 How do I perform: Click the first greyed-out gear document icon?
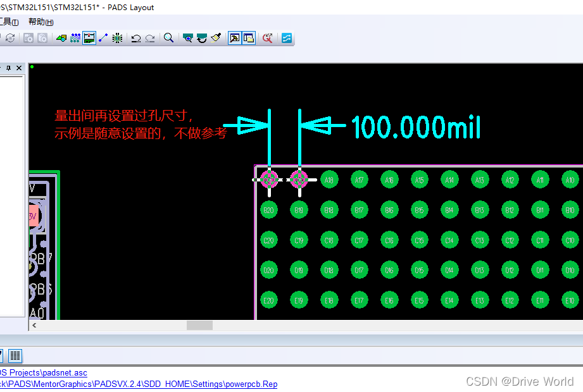pos(28,38)
